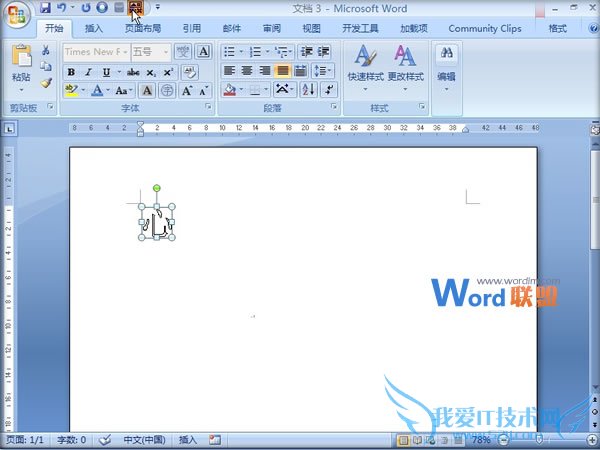This screenshot has height=450, width=600.
Task: Toggle superscript formatting
Action: [x=168, y=72]
